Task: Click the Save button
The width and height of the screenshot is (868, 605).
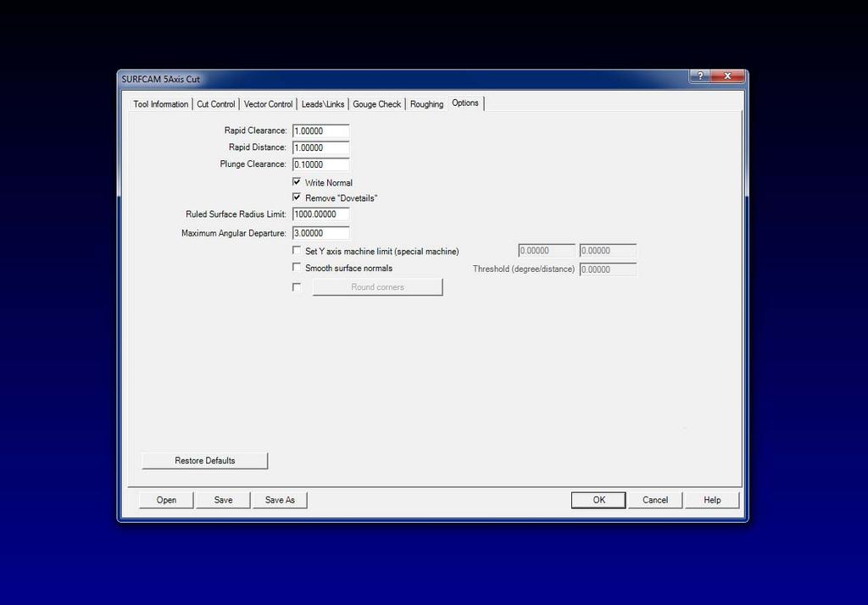Action: point(223,500)
